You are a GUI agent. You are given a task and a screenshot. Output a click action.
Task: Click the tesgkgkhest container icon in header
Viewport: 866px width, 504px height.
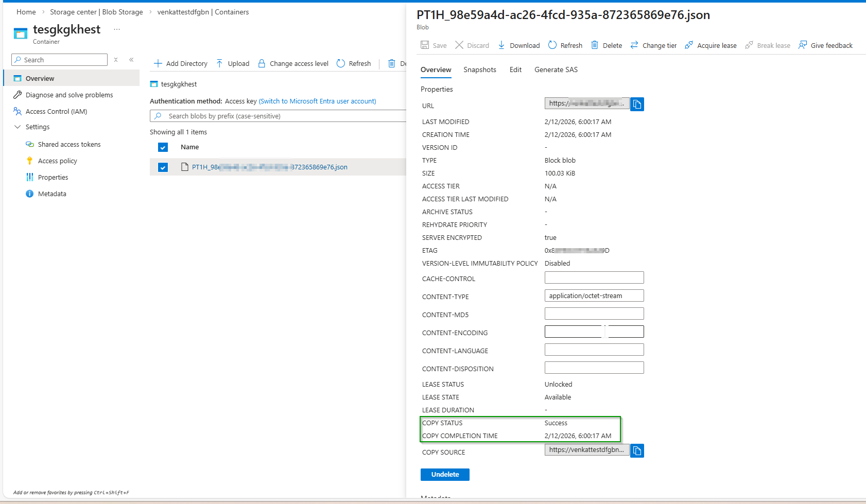(21, 34)
